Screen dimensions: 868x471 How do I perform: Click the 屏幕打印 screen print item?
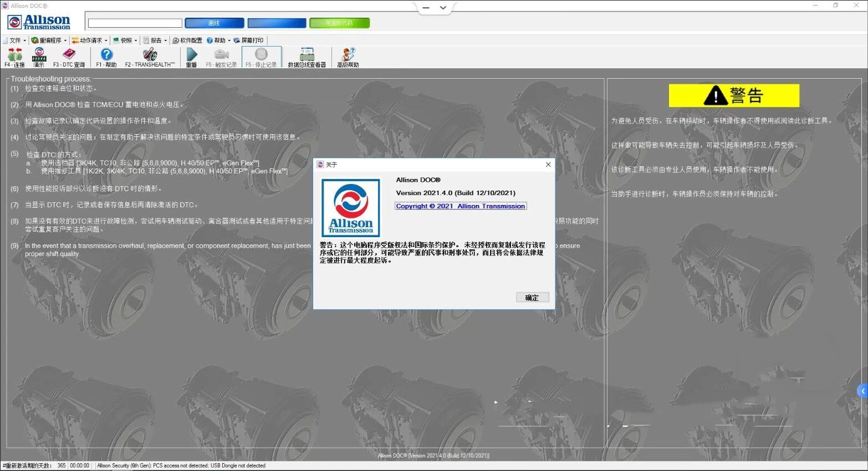[x=248, y=40]
